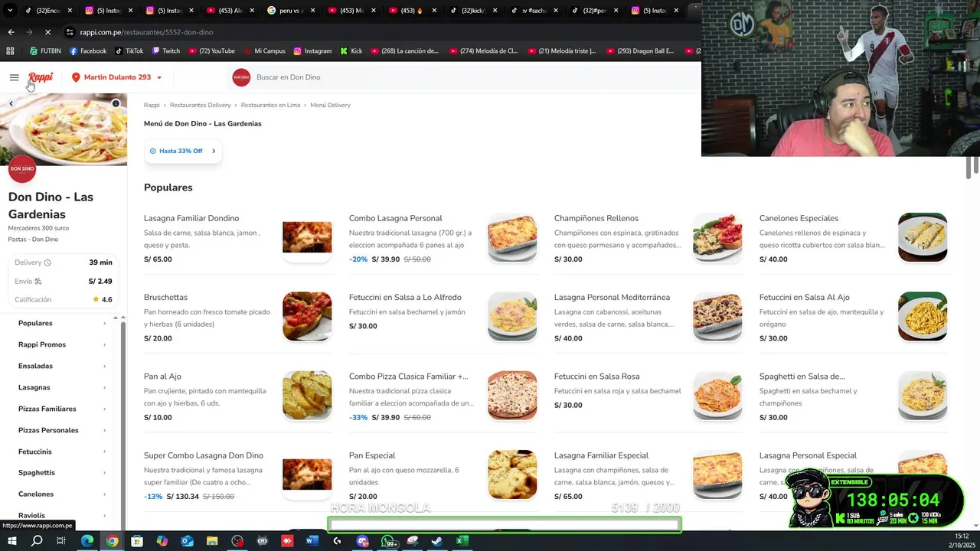Click the back arrow on restaurant banner
This screenshot has height=551, width=980.
(x=11, y=103)
